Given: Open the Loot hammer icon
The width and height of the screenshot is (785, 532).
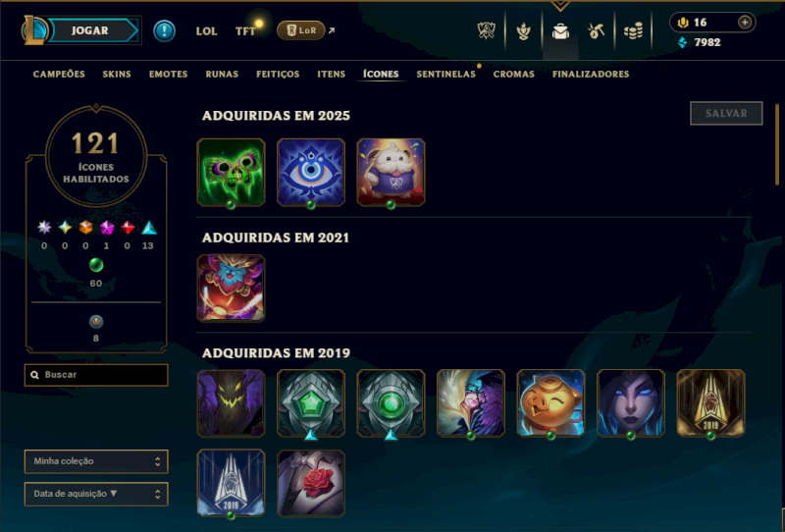Looking at the screenshot, I should (596, 31).
